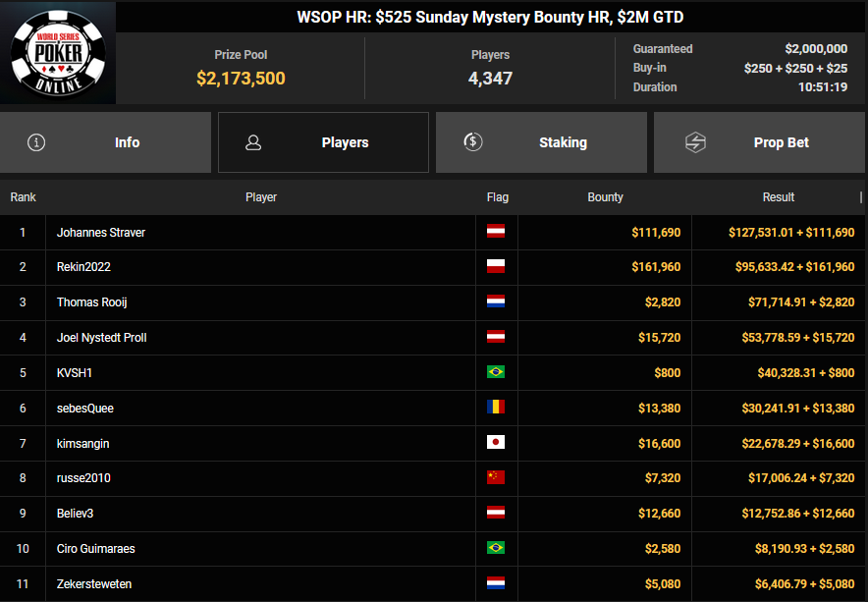Image resolution: width=868 pixels, height=602 pixels.
Task: Sort by the Result column header
Action: (778, 197)
